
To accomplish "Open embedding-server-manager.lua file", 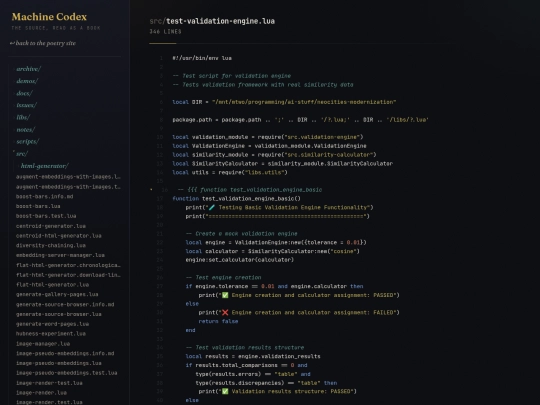I will (x=60, y=255).
